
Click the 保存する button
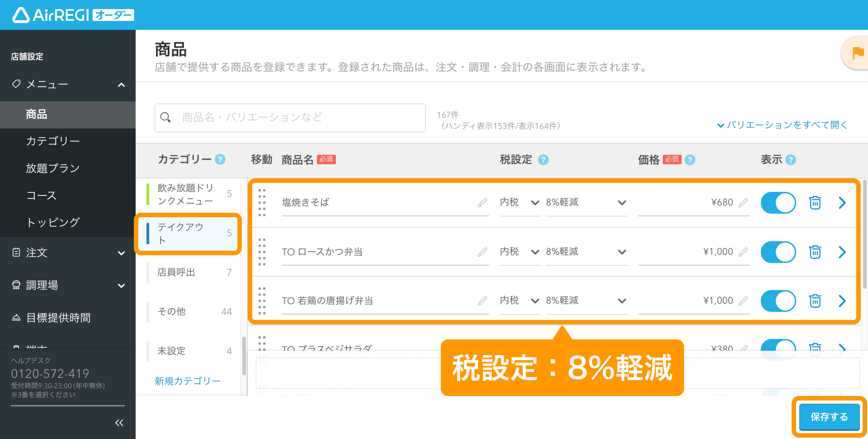(829, 417)
